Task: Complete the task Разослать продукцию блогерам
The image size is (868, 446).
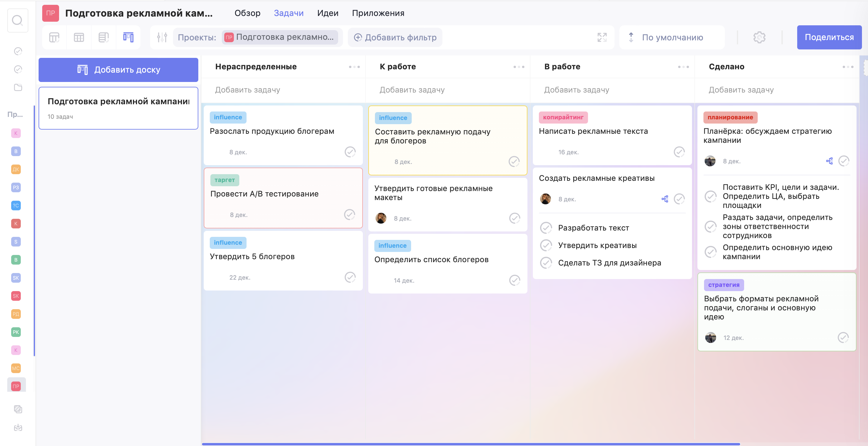Action: coord(350,152)
